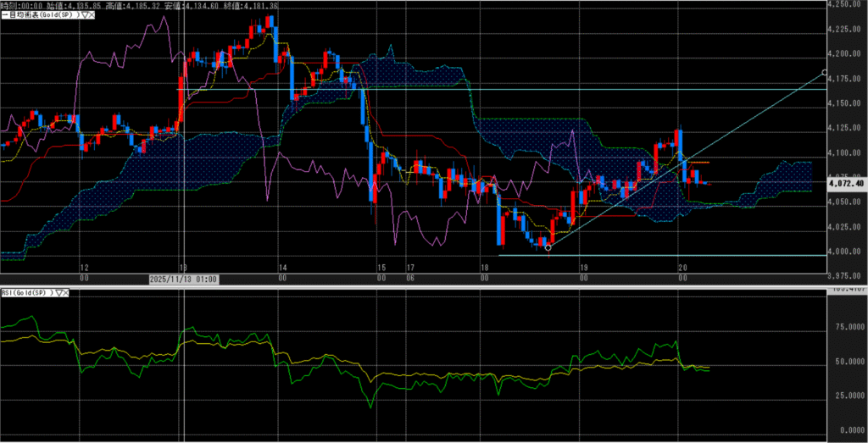Viewport: 868px width, 443px height.
Task: Open the RSI panel dropdown triangle
Action: (x=58, y=291)
